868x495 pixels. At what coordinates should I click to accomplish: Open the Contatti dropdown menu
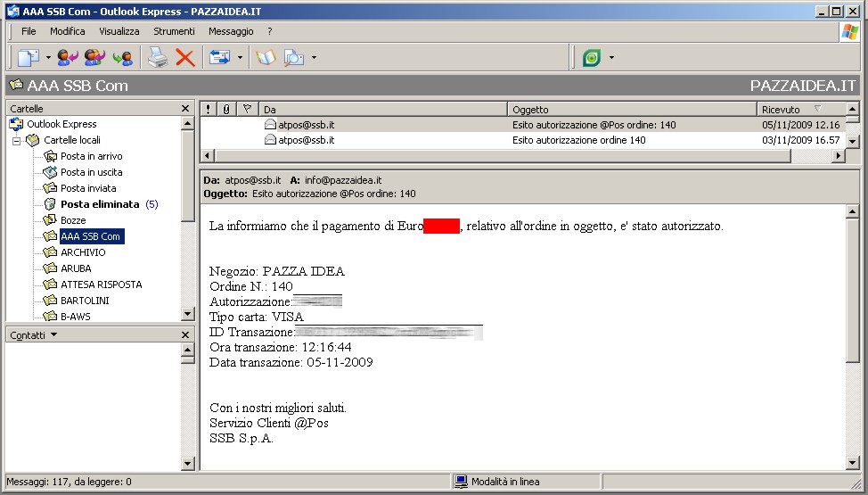click(33, 334)
